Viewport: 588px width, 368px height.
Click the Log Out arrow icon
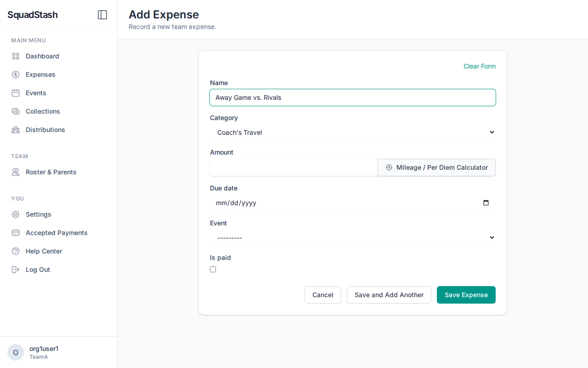[15, 269]
